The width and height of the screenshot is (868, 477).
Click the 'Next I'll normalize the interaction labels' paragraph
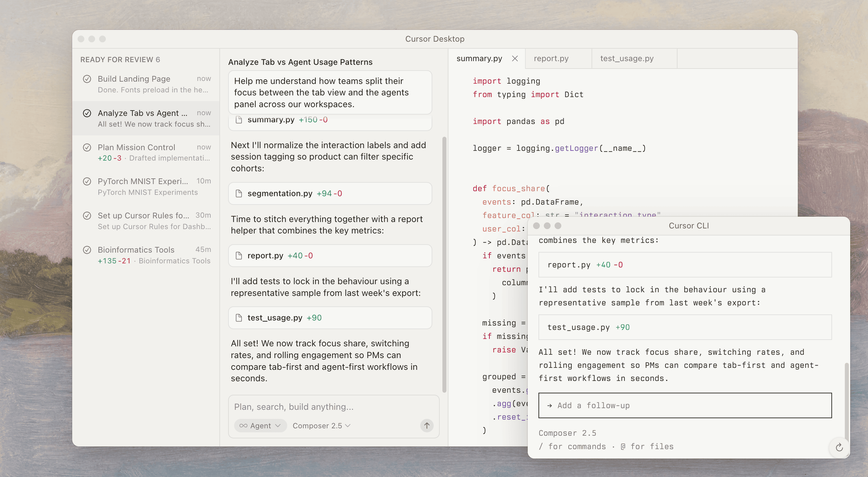coord(329,157)
